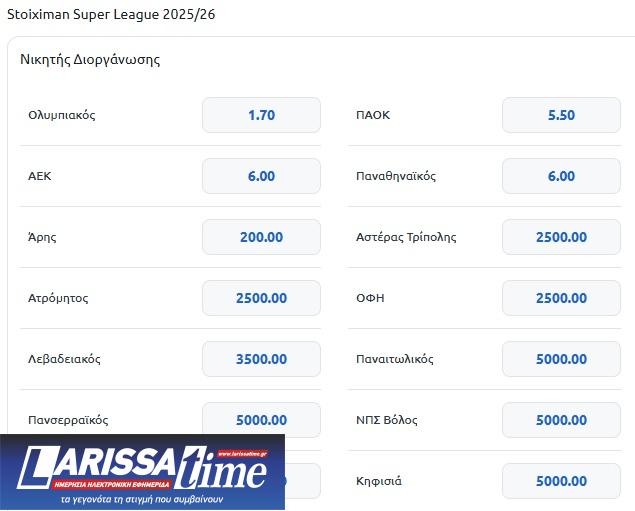
Task: Click the Stoiximan Super League 2025/26 title
Action: click(111, 15)
